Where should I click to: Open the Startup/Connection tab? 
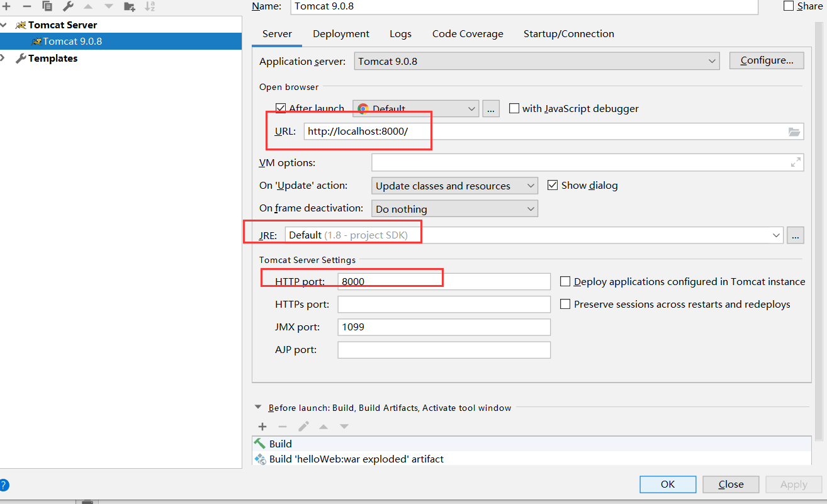[x=568, y=34]
